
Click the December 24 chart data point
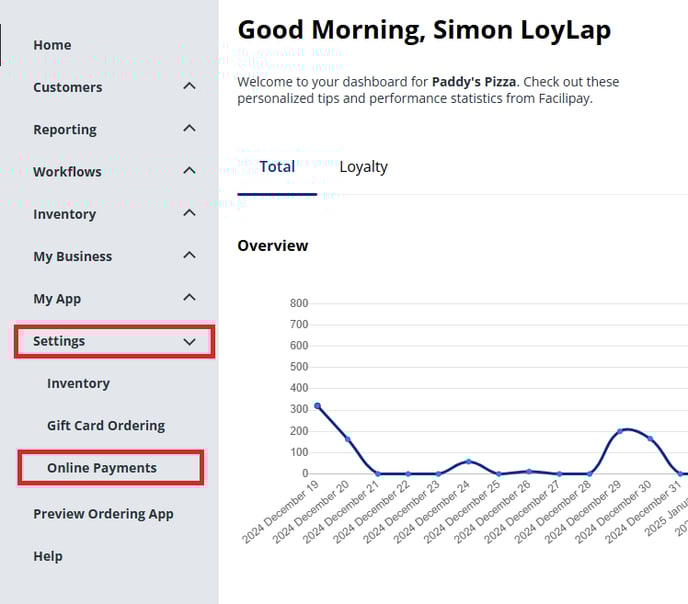[469, 461]
